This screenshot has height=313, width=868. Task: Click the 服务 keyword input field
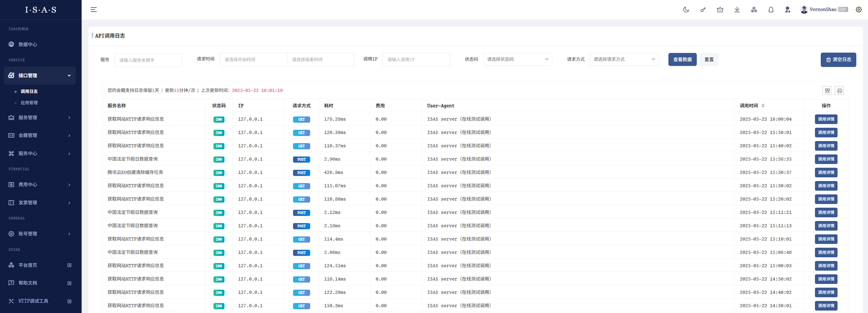point(148,60)
